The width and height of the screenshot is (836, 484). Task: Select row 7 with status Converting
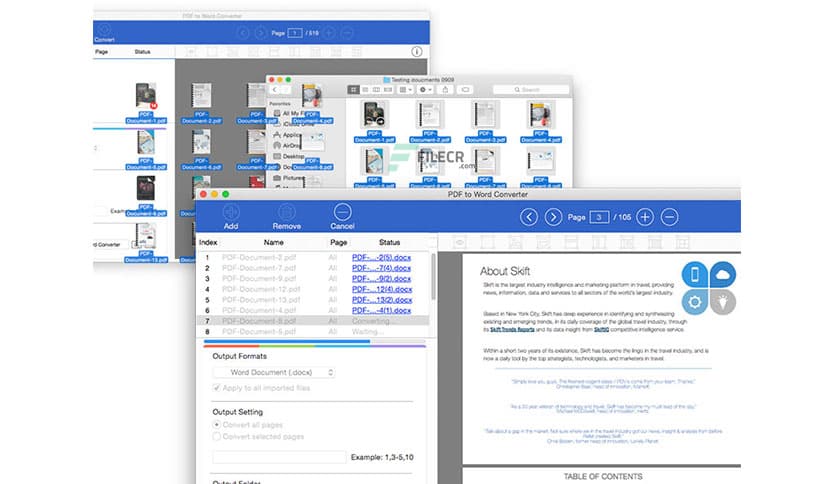313,321
